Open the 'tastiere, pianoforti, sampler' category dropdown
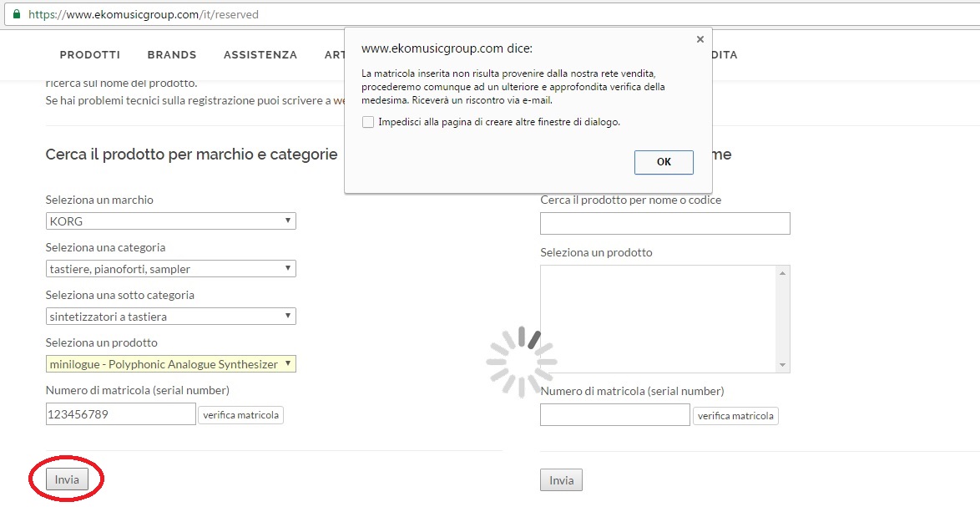This screenshot has width=980, height=507. [170, 269]
